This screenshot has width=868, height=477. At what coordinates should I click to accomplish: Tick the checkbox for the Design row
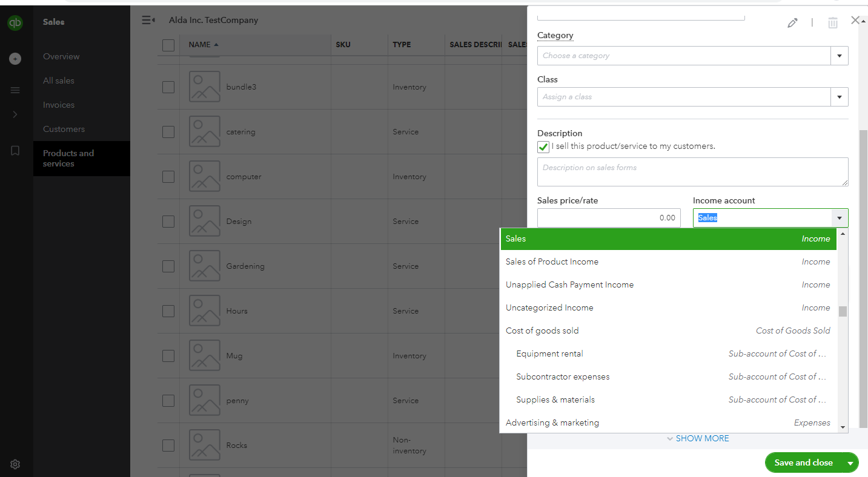tap(168, 222)
